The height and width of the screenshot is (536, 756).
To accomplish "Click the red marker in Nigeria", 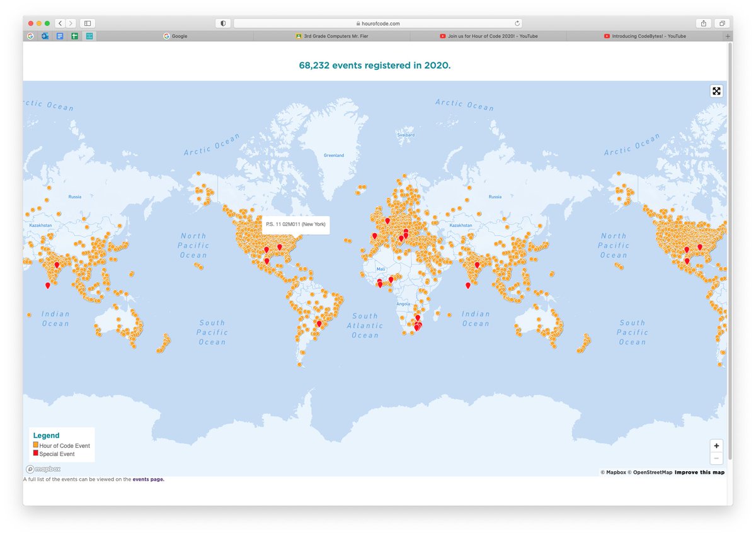I will pos(391,279).
